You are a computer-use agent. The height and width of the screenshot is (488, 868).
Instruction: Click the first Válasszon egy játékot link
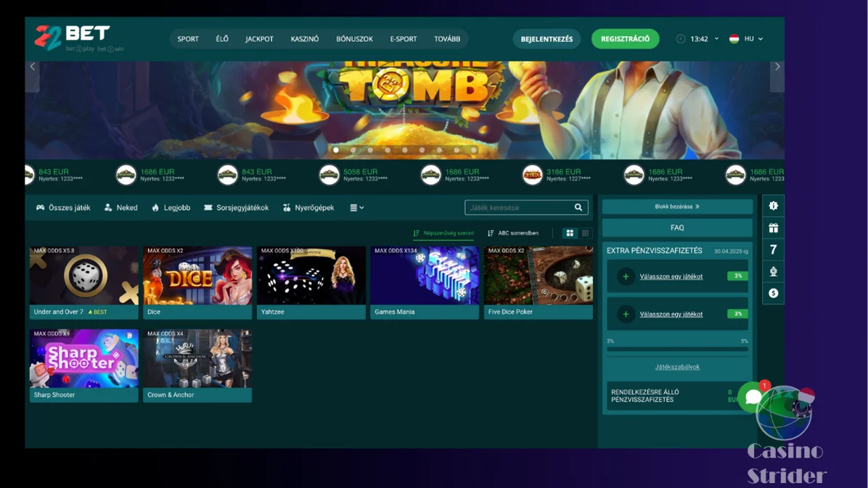(671, 276)
